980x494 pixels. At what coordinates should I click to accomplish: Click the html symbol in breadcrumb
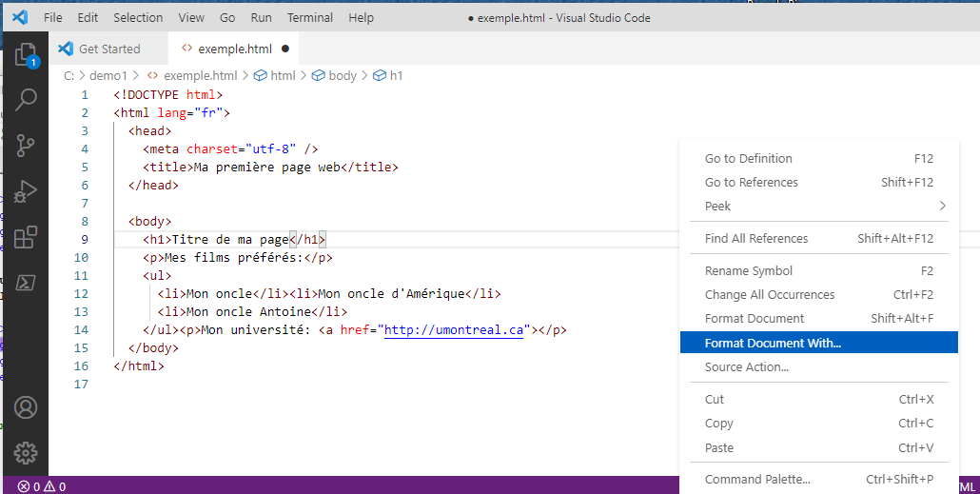274,75
